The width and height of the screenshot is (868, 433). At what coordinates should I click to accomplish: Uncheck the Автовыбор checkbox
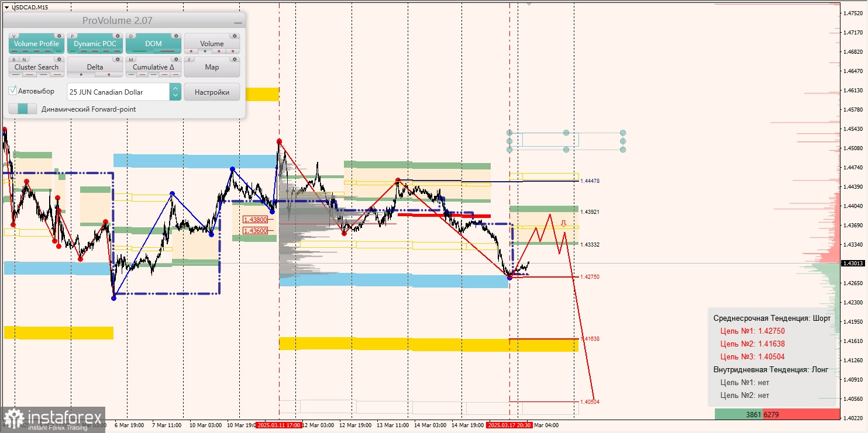pyautogui.click(x=12, y=91)
